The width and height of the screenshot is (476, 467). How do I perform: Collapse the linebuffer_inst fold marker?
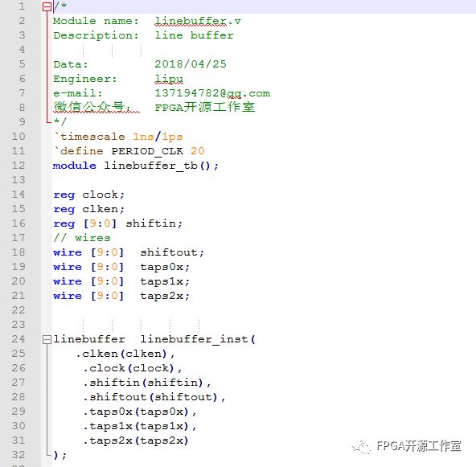click(x=47, y=339)
